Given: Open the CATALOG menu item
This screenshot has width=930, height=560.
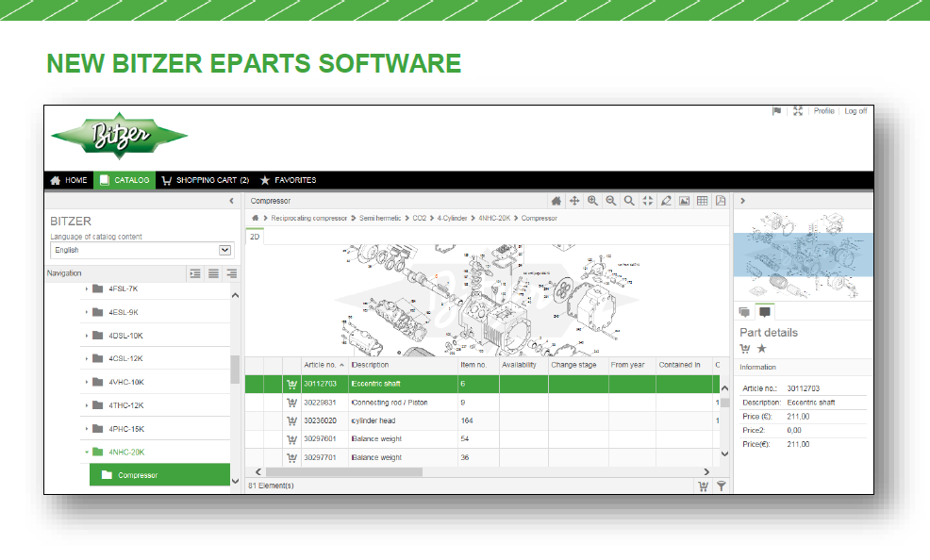Looking at the screenshot, I should (125, 180).
